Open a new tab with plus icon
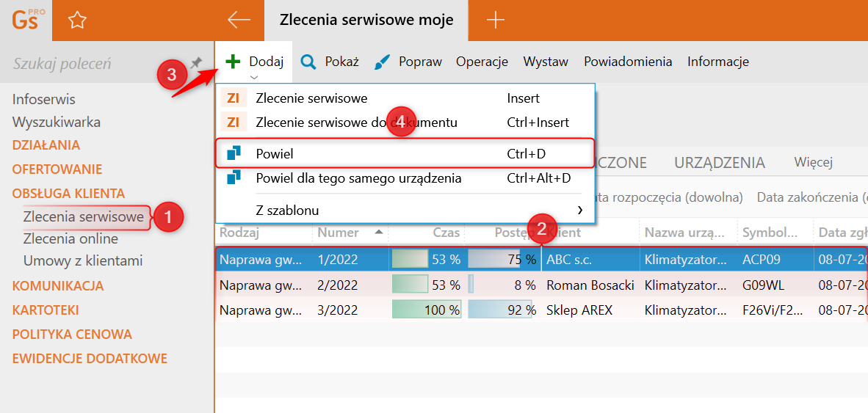Screen dimensions: 868x413 click(496, 20)
